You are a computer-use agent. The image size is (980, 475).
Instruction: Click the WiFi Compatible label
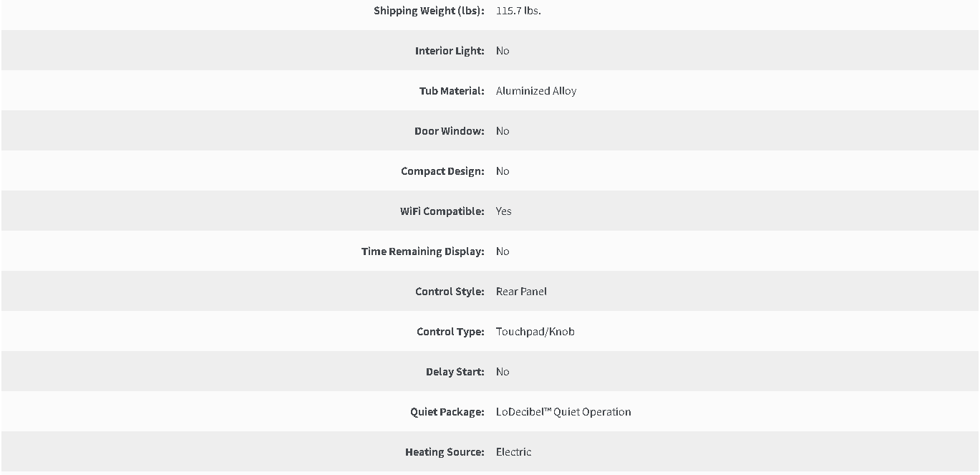[442, 211]
